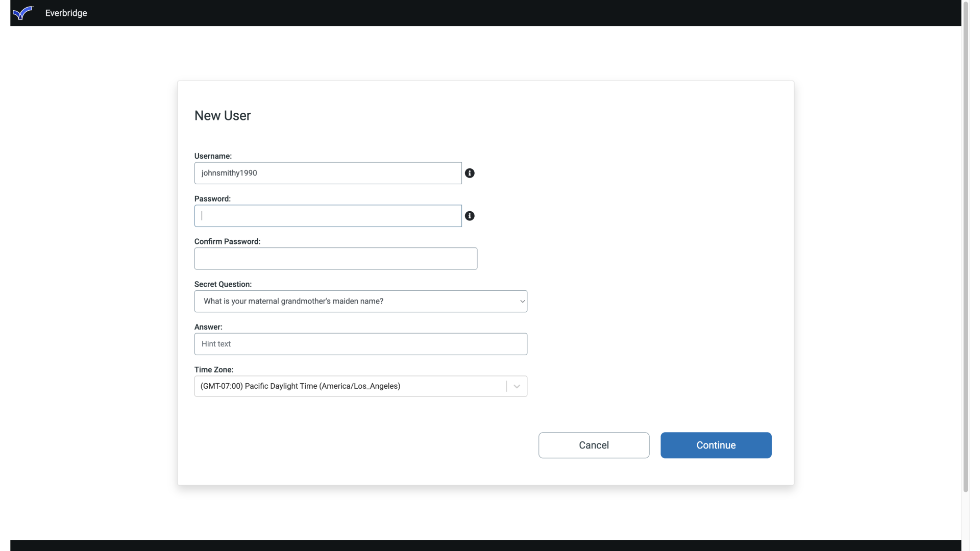Click the Everbridge bird logo

click(x=23, y=13)
